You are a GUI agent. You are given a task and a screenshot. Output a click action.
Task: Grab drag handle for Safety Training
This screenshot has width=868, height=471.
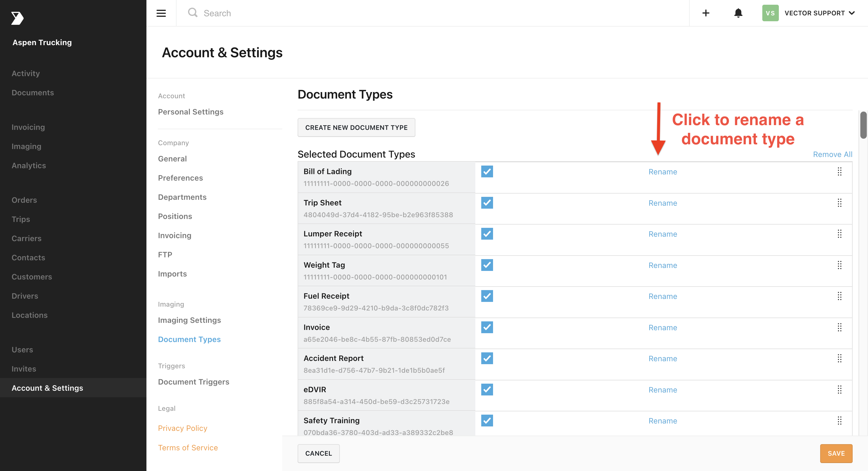[839, 421]
